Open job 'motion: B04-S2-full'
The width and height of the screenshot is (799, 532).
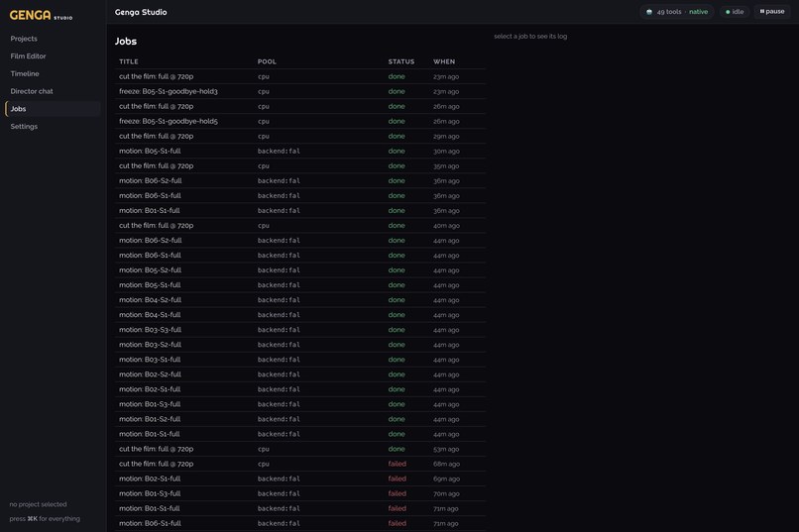[300, 300]
